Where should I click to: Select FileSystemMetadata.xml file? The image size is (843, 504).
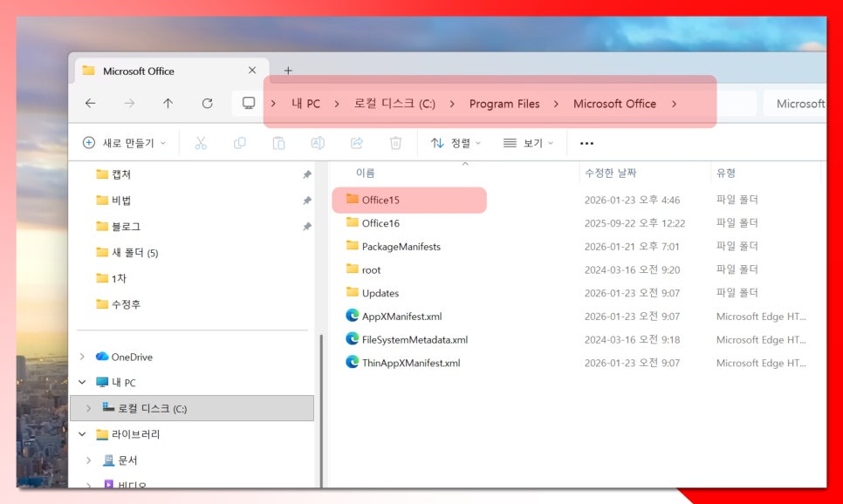pyautogui.click(x=407, y=339)
